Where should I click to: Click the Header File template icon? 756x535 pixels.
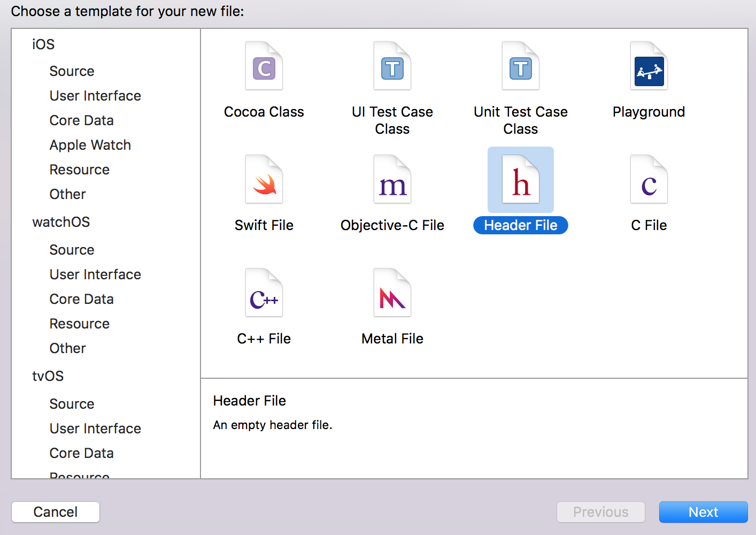(x=521, y=179)
